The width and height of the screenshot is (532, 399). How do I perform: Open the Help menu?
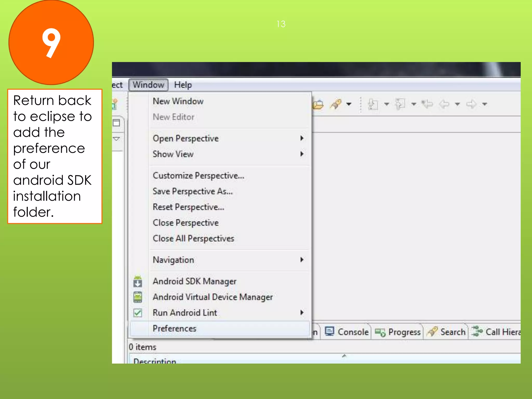click(183, 85)
